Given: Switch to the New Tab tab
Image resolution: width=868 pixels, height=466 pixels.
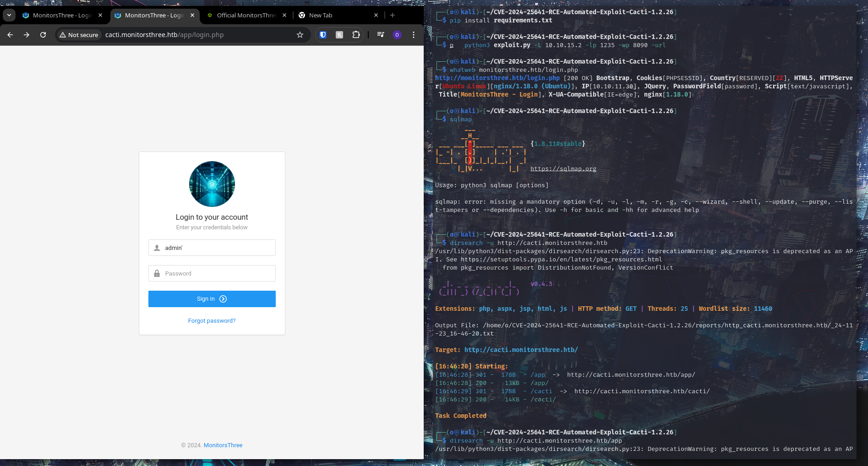Looking at the screenshot, I should pyautogui.click(x=339, y=15).
